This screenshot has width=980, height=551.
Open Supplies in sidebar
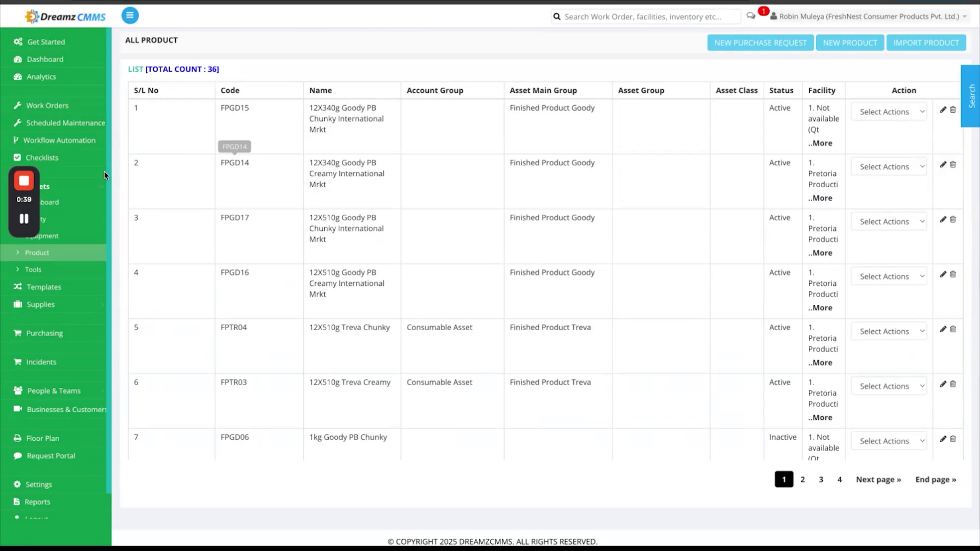[x=40, y=304]
